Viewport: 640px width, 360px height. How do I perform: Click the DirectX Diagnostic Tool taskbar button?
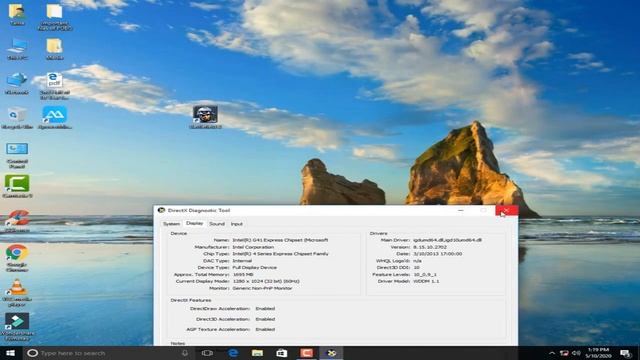tap(331, 353)
